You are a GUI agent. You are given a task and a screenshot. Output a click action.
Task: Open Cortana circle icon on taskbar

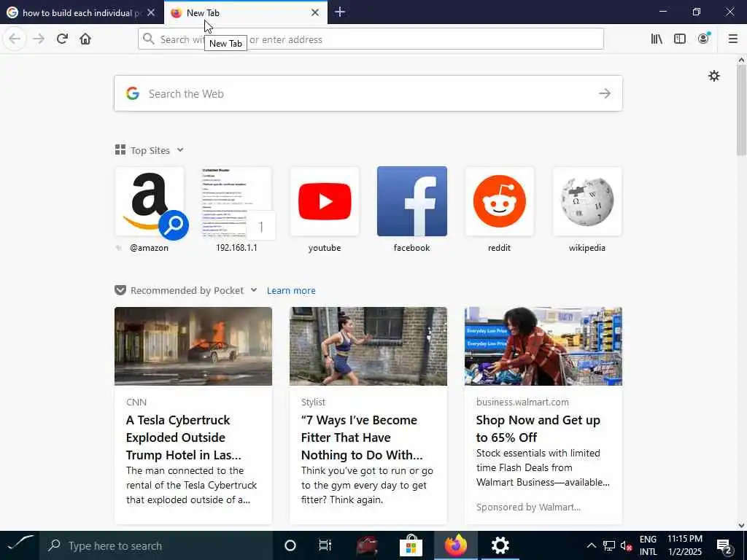(290, 545)
